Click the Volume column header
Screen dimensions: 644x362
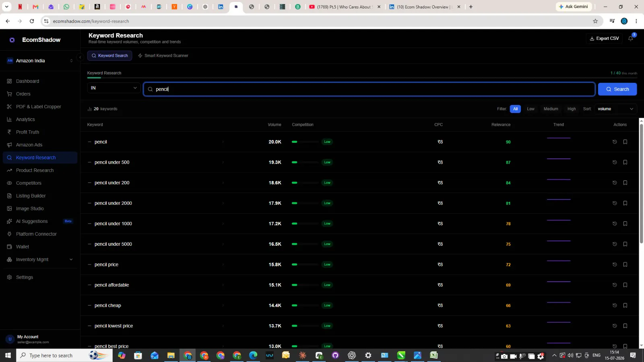coord(275,125)
